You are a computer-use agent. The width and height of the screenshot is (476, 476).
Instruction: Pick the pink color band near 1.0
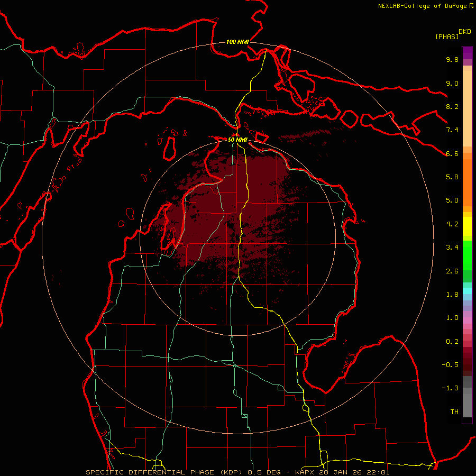tap(467, 321)
